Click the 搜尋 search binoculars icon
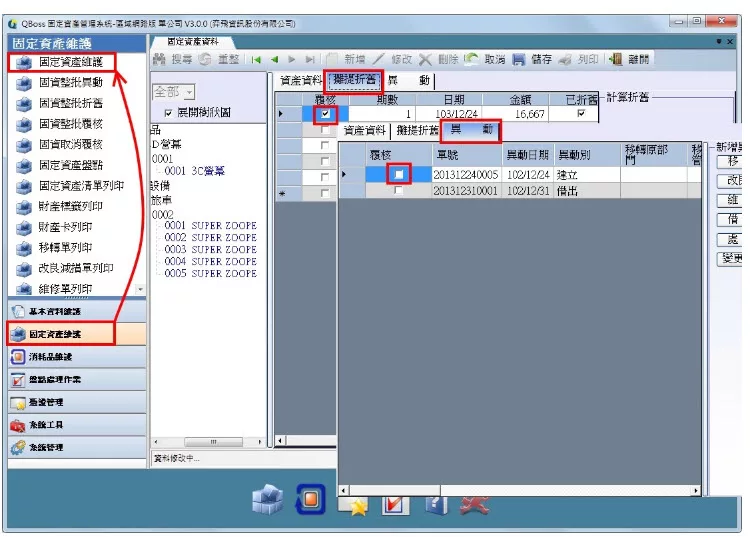 pyautogui.click(x=160, y=60)
